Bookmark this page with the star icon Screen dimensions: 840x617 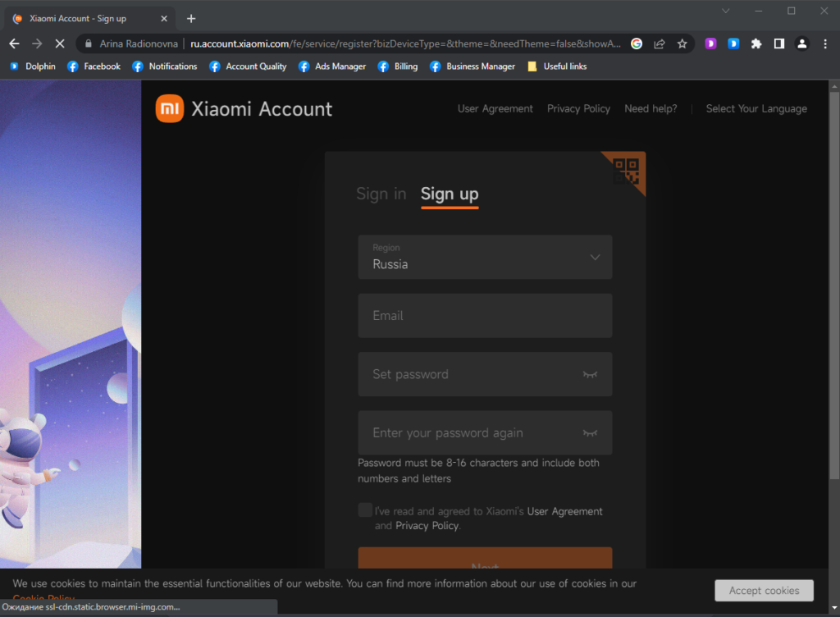coord(682,44)
